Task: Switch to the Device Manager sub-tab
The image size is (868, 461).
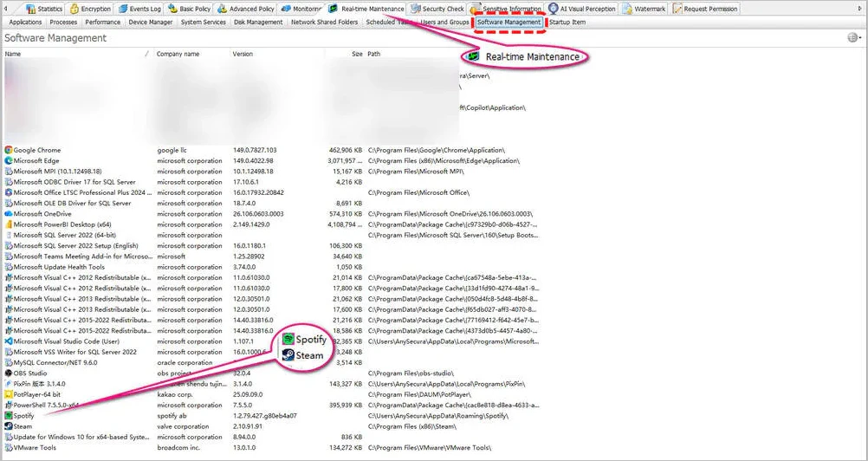Action: click(x=150, y=23)
